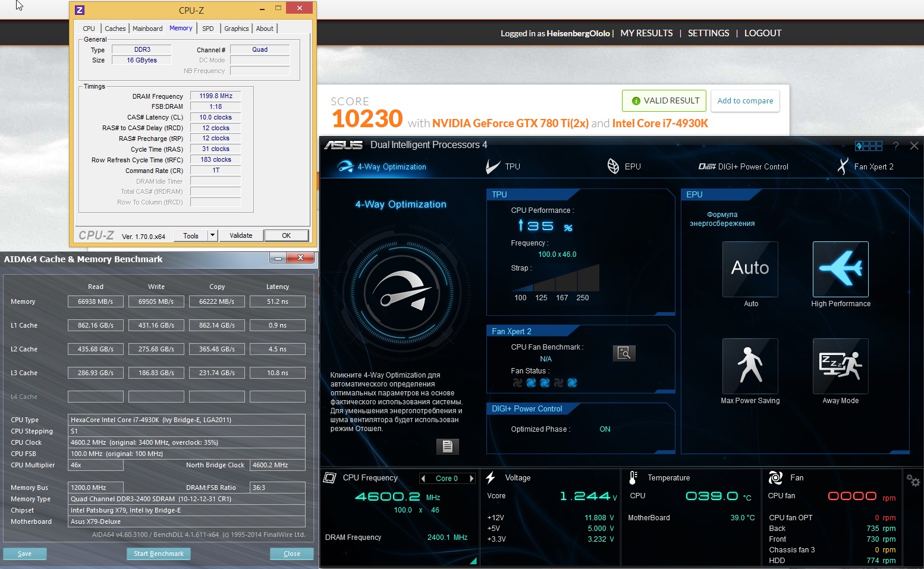924x569 pixels.
Task: Click the CPU Frequency chip icon
Action: point(330,477)
